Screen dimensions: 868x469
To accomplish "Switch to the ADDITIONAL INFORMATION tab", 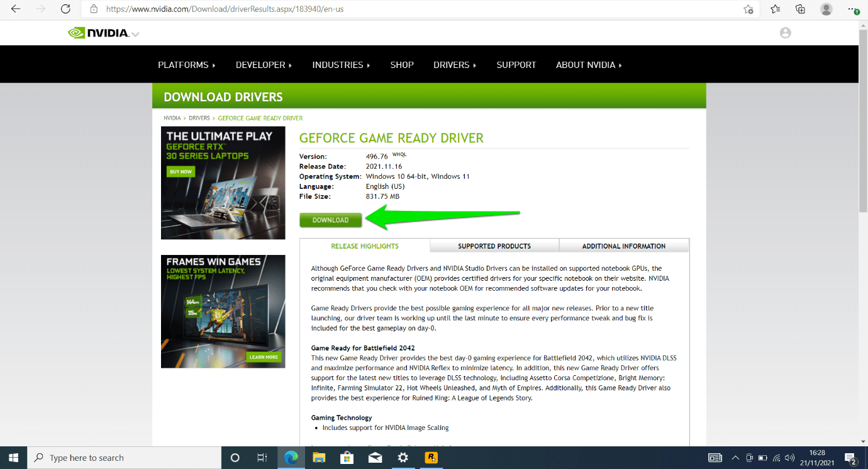I will 624,246.
